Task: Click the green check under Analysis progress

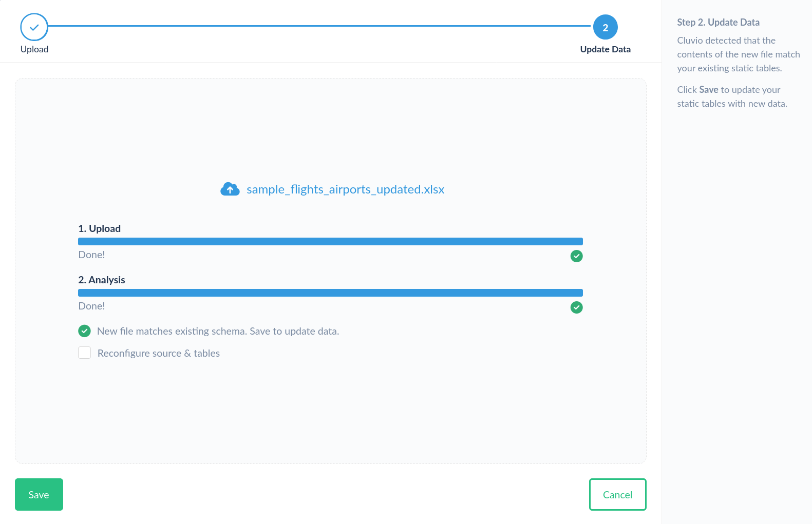Action: click(576, 307)
